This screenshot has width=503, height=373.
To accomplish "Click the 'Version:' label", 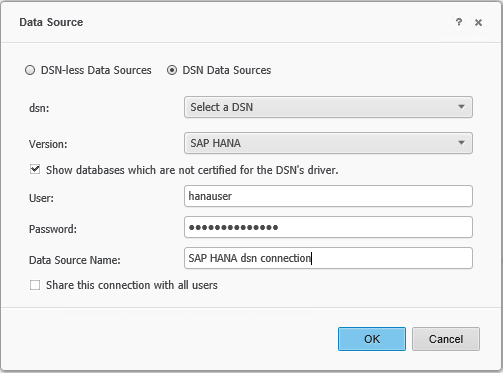I will coord(48,144).
